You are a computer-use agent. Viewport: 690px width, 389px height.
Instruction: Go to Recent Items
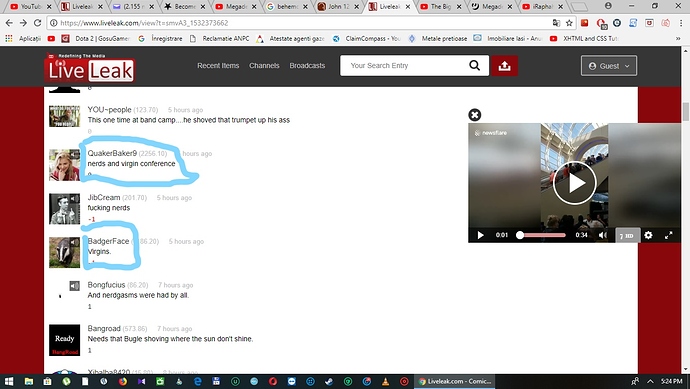pos(218,66)
